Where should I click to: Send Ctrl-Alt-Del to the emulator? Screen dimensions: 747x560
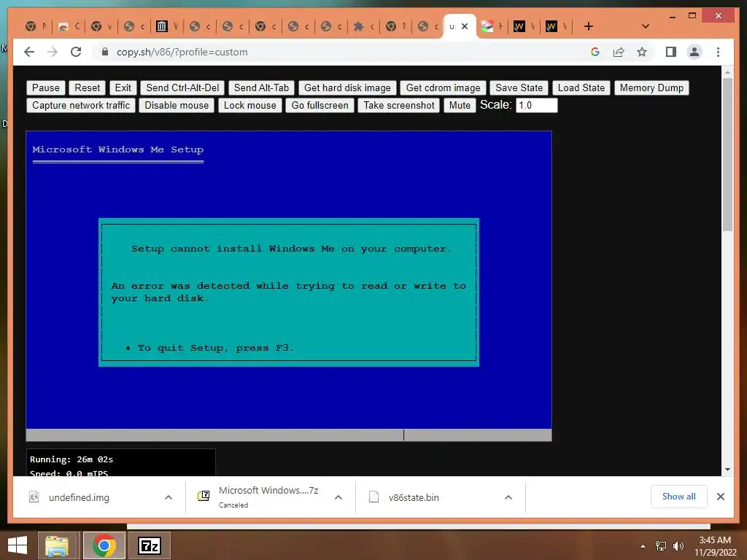(x=182, y=87)
